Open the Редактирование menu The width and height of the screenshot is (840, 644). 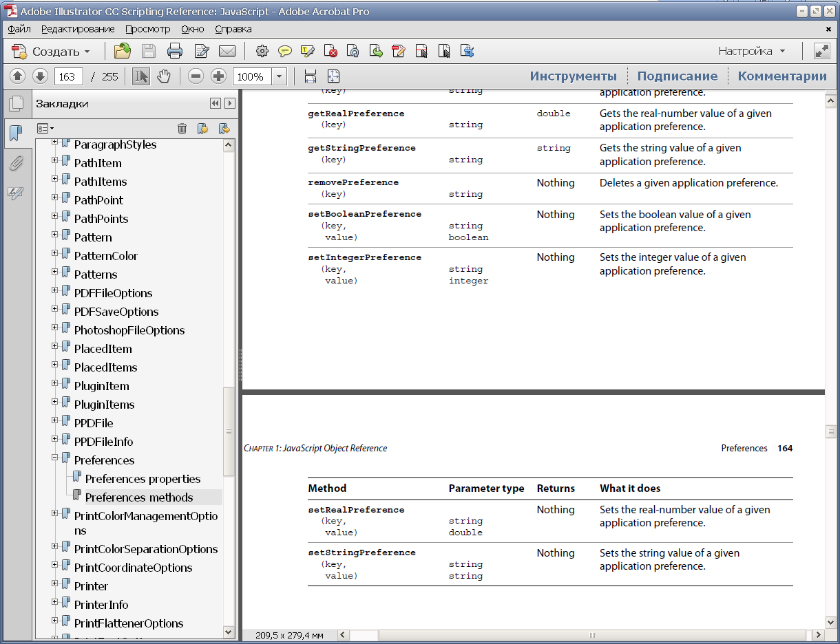pos(78,29)
